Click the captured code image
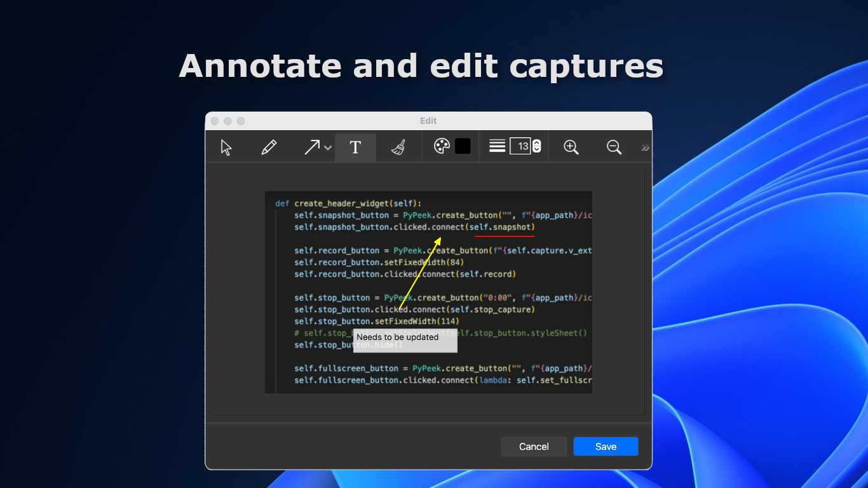 point(428,292)
